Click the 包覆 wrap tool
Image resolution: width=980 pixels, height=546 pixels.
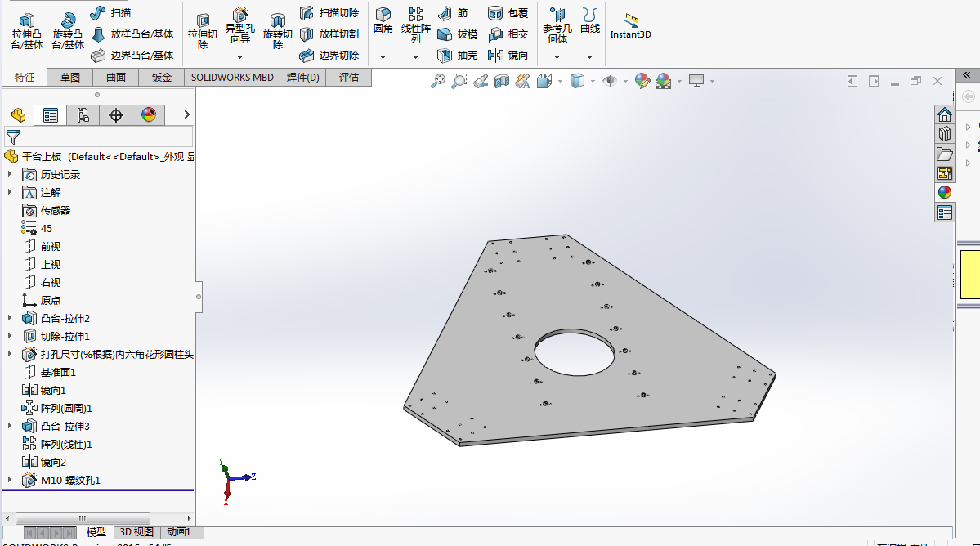[x=508, y=12]
